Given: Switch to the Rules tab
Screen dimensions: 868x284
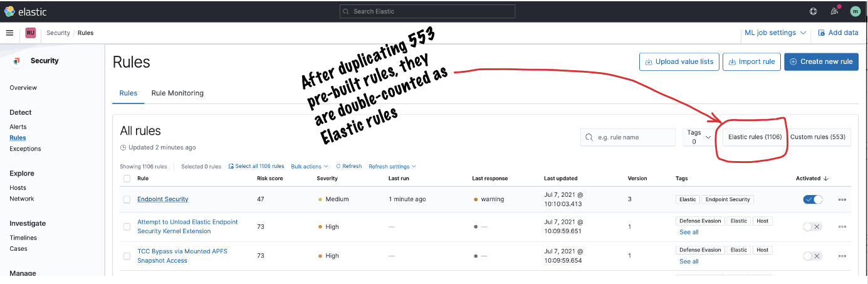Looking at the screenshot, I should coord(128,93).
